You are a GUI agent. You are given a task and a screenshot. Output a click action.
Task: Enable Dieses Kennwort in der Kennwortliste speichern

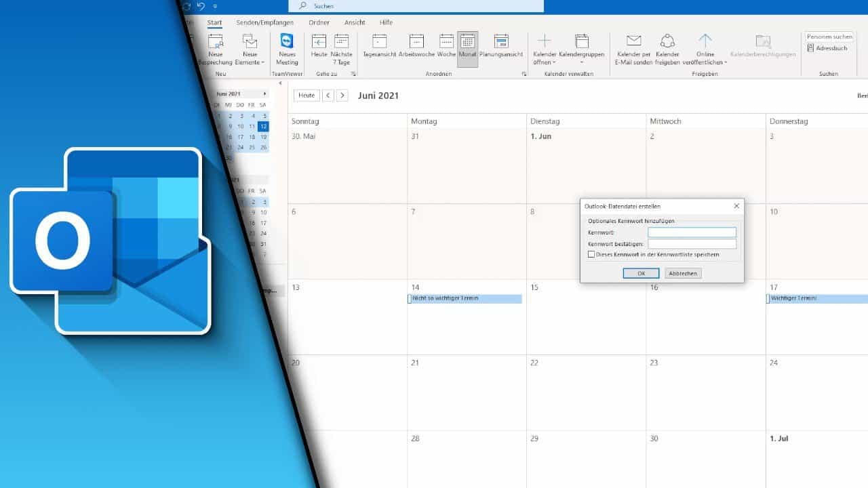(591, 254)
